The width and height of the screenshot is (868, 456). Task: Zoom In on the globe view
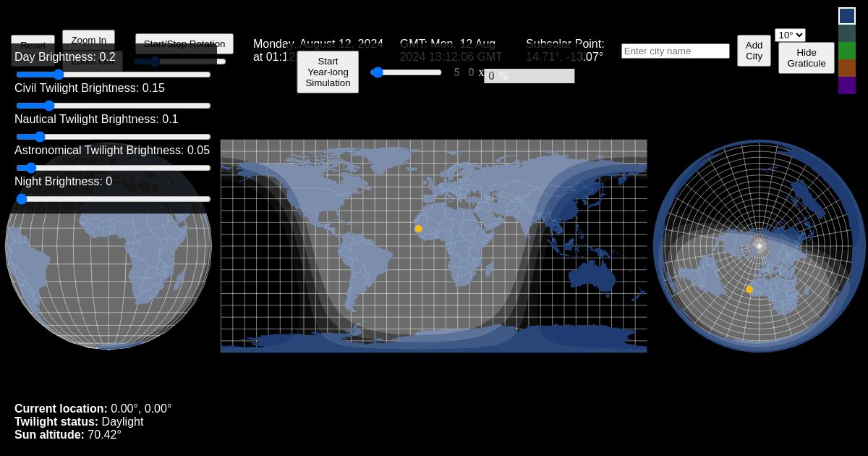[x=88, y=40]
